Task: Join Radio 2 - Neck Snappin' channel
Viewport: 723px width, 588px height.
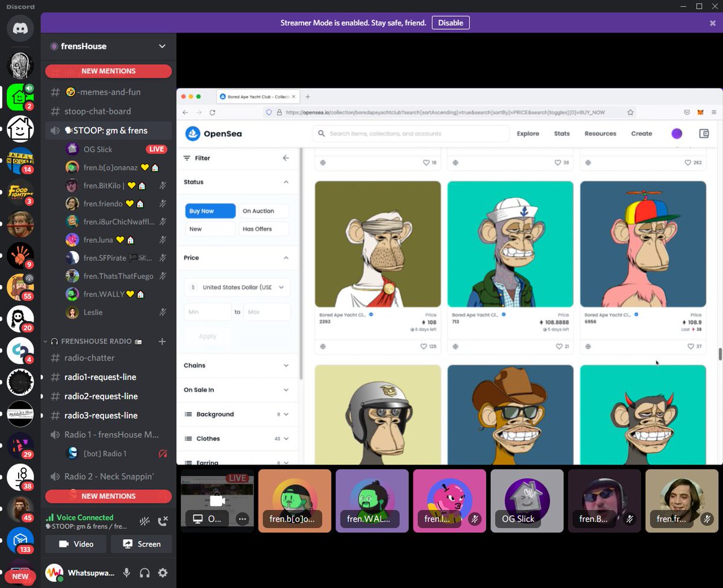Action: coord(108,477)
